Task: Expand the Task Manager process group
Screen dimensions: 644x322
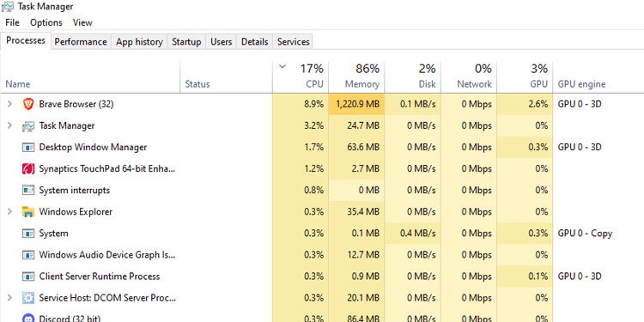Action: (x=9, y=125)
